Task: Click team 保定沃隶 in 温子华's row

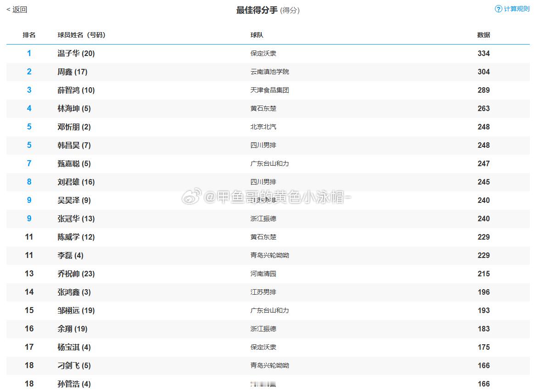Action: point(263,53)
